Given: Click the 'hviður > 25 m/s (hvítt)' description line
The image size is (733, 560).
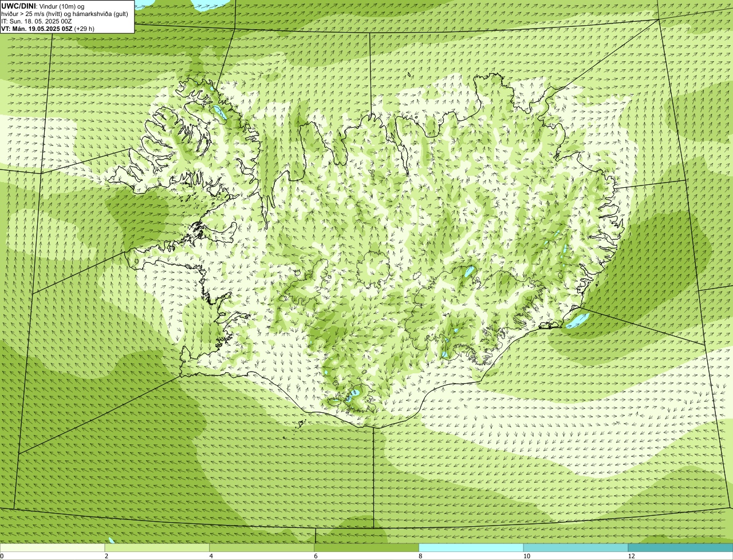Looking at the screenshot, I should point(65,14).
